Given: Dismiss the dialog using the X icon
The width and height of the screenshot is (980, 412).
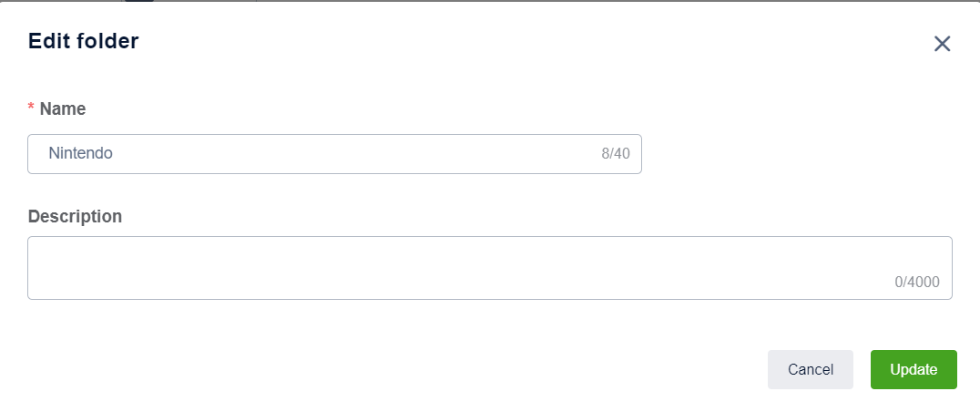Looking at the screenshot, I should (x=942, y=44).
